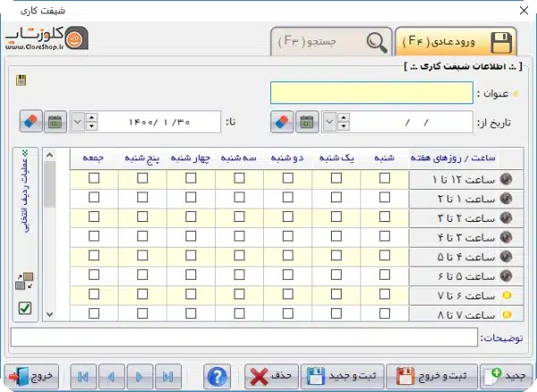Open the calendar picker for the 'تاریخ از' start date
Viewport: 537px width, 392px height.
click(307, 122)
